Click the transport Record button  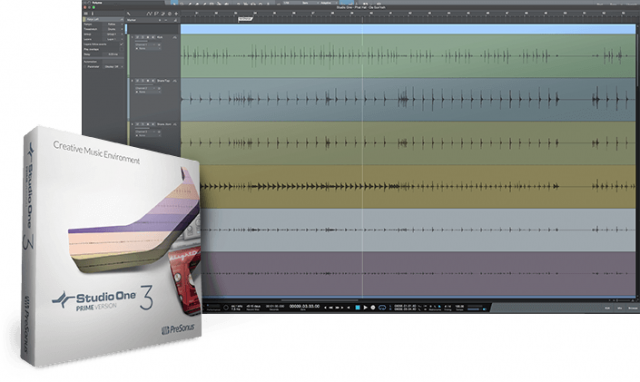coord(373,307)
